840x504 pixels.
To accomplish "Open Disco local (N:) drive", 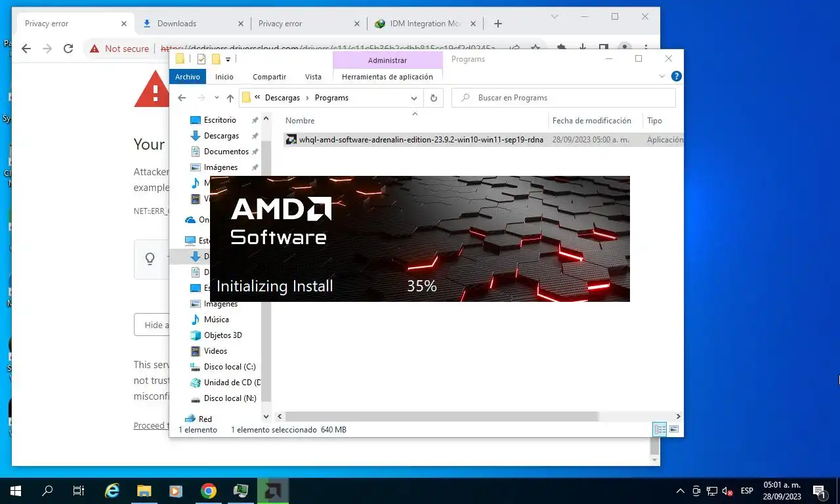I will tap(230, 398).
